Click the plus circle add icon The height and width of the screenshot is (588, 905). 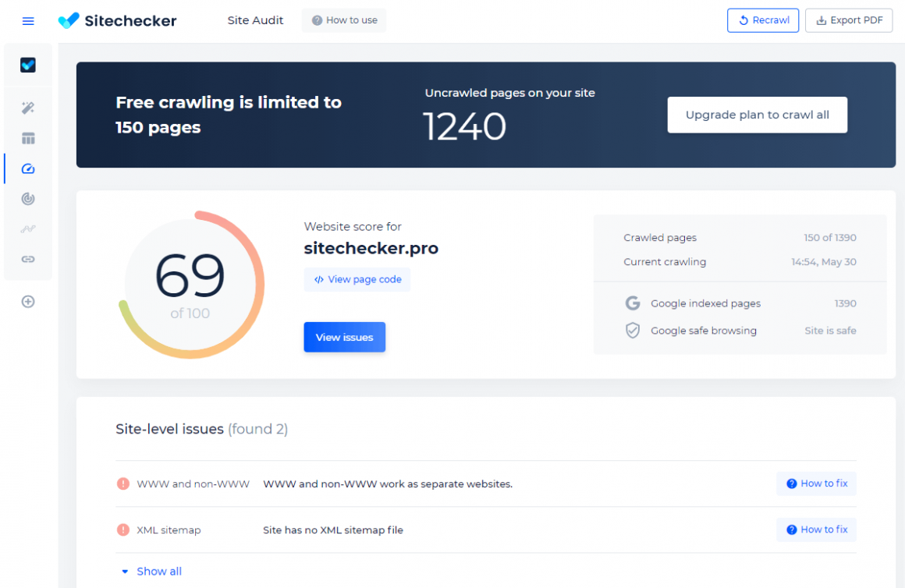pyautogui.click(x=28, y=302)
